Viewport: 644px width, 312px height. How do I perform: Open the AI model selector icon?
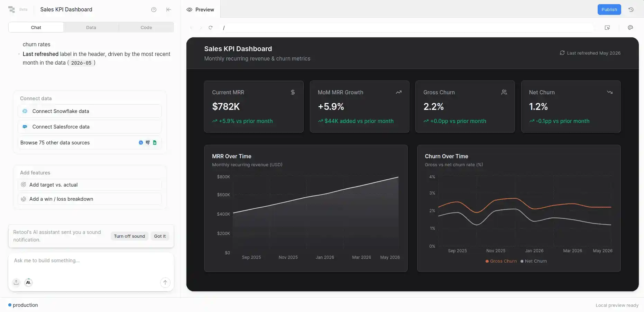pos(28,282)
